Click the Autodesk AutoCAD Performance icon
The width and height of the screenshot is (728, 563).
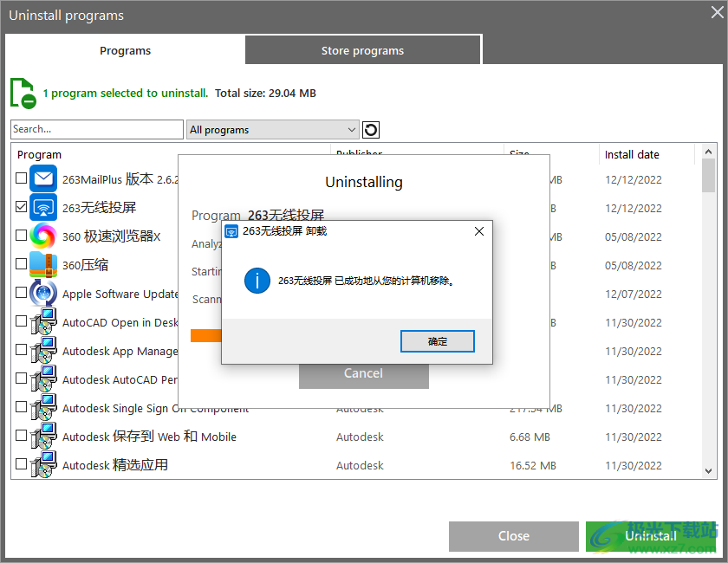click(43, 379)
